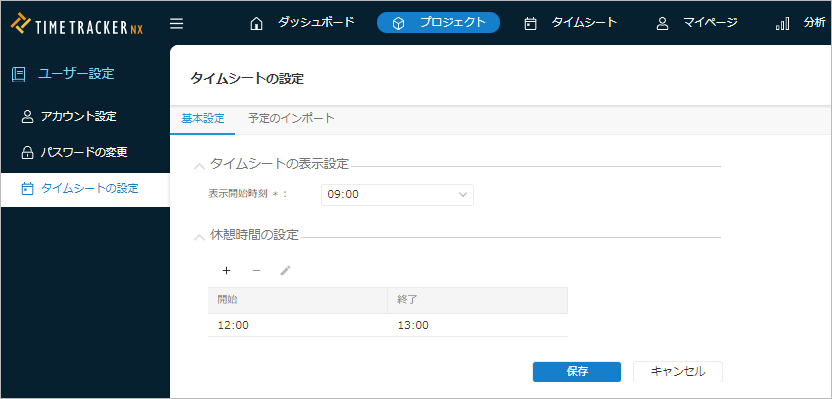Toggle the hamburger menu icon
This screenshot has height=399, width=832.
pyautogui.click(x=177, y=24)
